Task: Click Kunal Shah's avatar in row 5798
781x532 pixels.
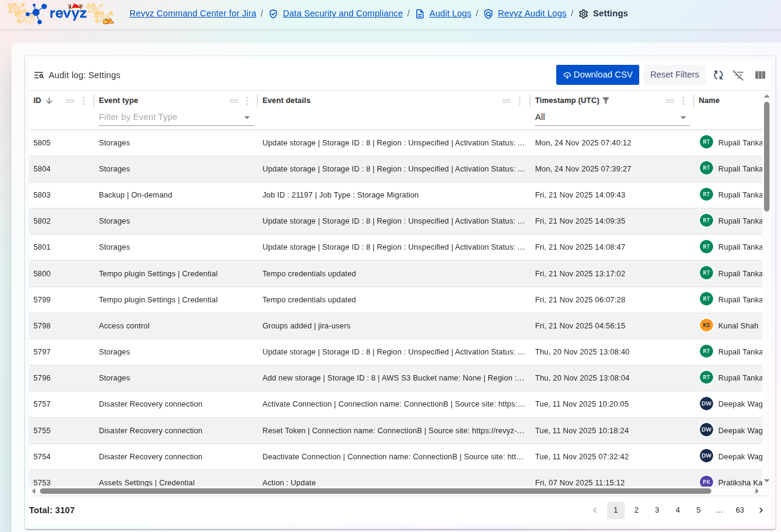Action: coord(706,325)
